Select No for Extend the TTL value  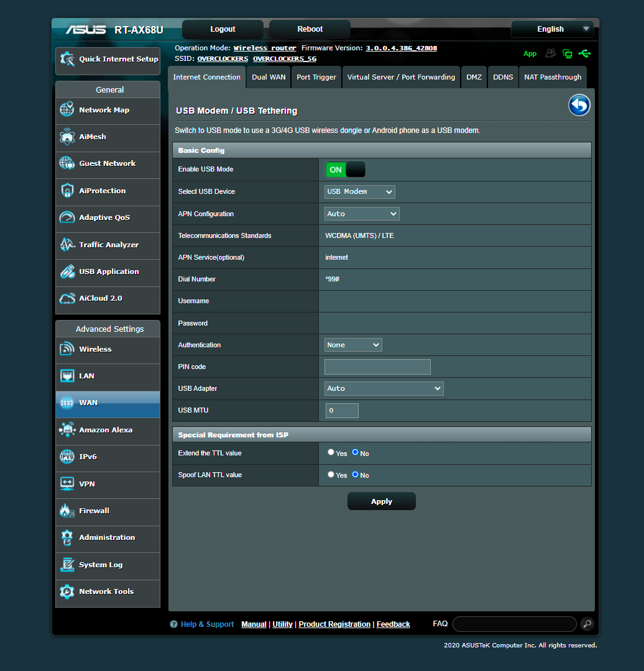[x=355, y=452]
